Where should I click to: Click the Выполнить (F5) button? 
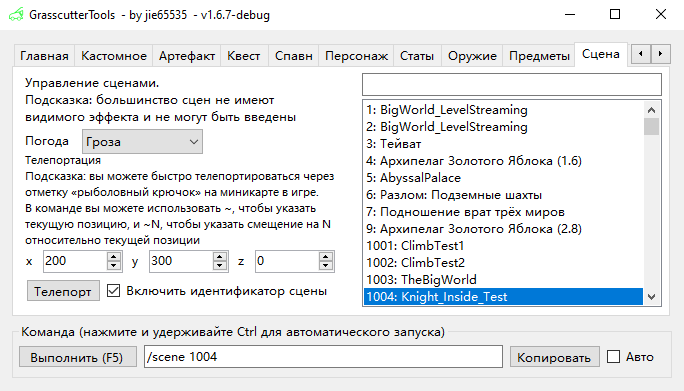point(77,357)
